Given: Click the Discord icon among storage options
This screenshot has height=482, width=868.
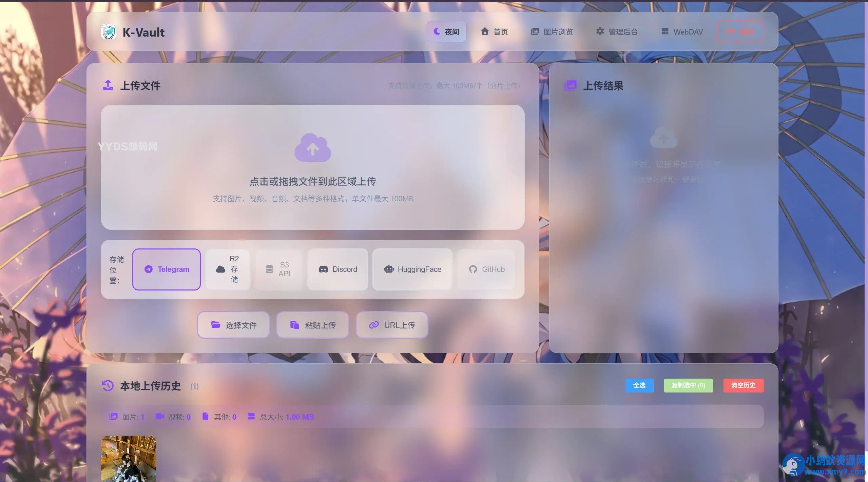Looking at the screenshot, I should 323,269.
